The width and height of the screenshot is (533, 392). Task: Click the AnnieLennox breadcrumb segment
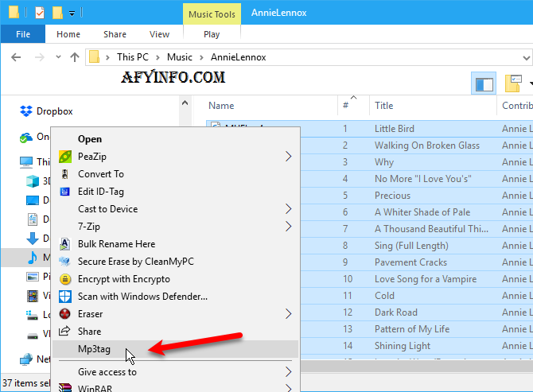click(239, 57)
